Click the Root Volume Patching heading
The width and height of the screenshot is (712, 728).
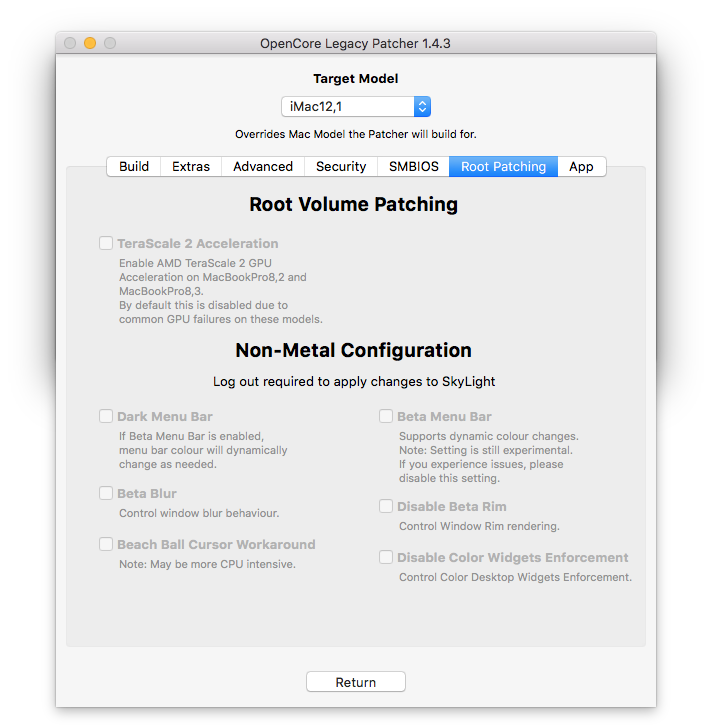(x=354, y=204)
